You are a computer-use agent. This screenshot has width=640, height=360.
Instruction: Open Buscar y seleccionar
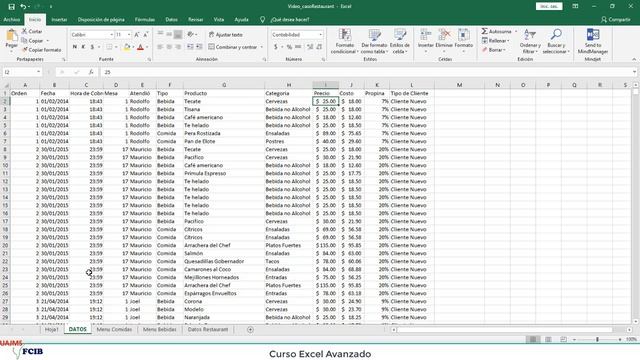click(x=556, y=41)
